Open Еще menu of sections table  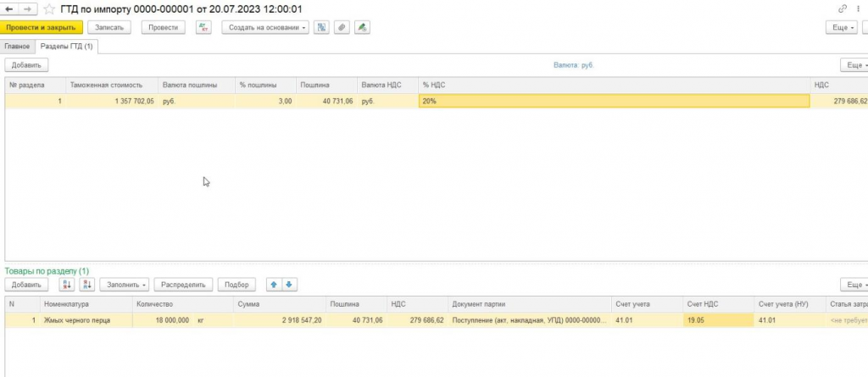pyautogui.click(x=854, y=64)
